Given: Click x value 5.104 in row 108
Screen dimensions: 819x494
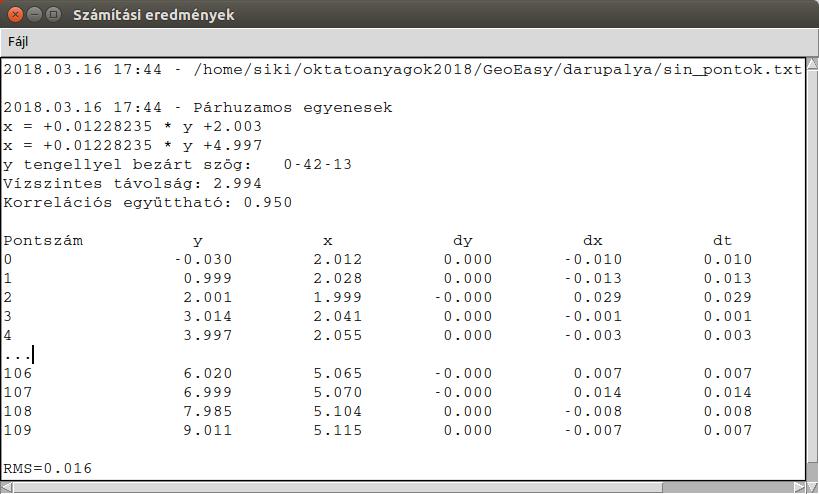Looking at the screenshot, I should pos(337,411).
